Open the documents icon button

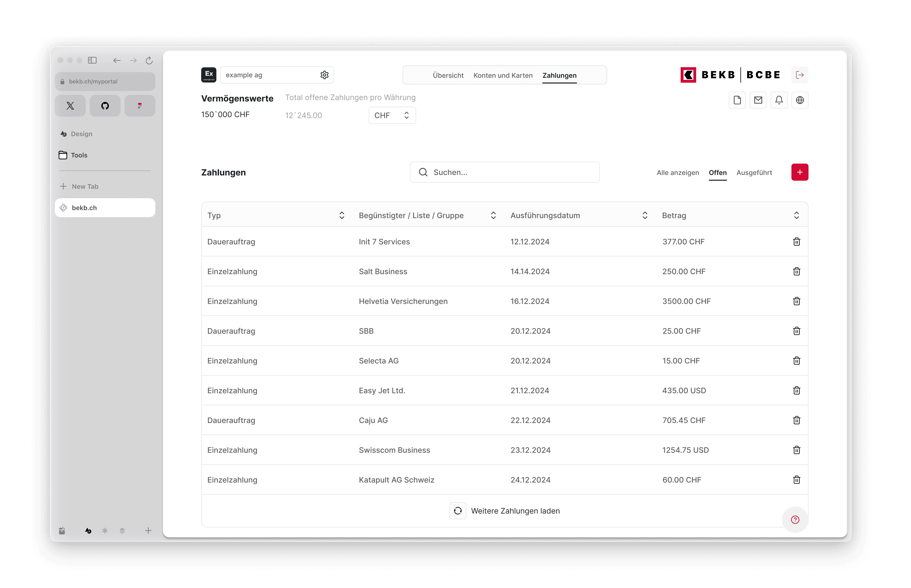tap(737, 100)
